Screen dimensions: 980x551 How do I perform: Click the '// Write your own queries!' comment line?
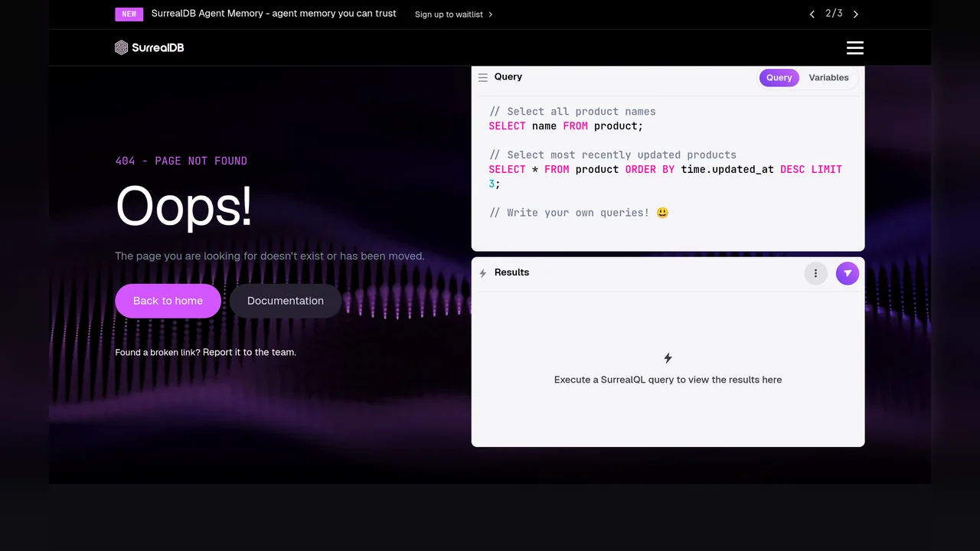tap(579, 213)
